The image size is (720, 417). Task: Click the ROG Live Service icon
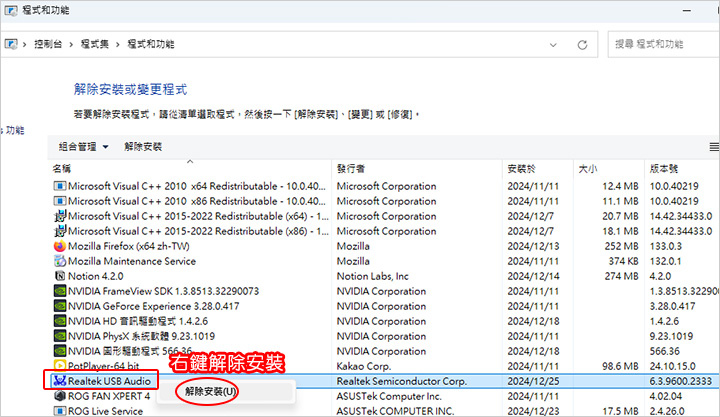[60, 411]
